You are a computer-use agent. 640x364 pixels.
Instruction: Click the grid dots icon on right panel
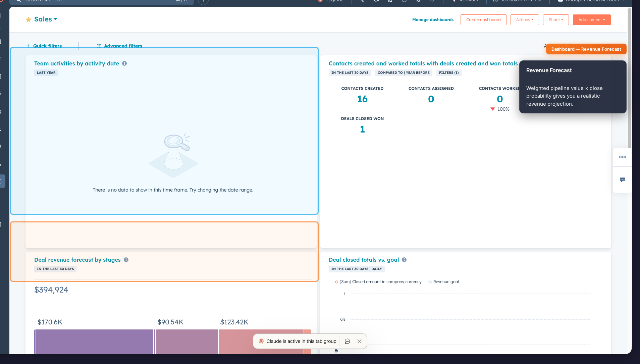tap(623, 157)
